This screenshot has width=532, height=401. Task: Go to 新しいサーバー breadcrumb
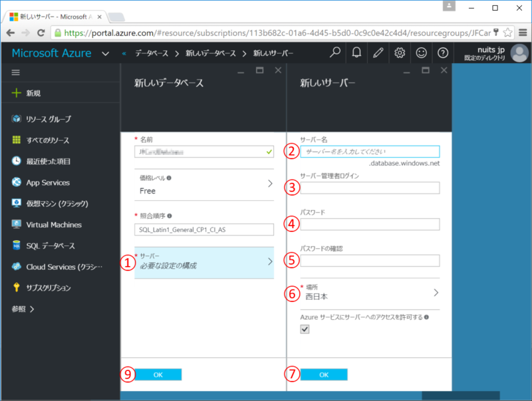coord(273,53)
